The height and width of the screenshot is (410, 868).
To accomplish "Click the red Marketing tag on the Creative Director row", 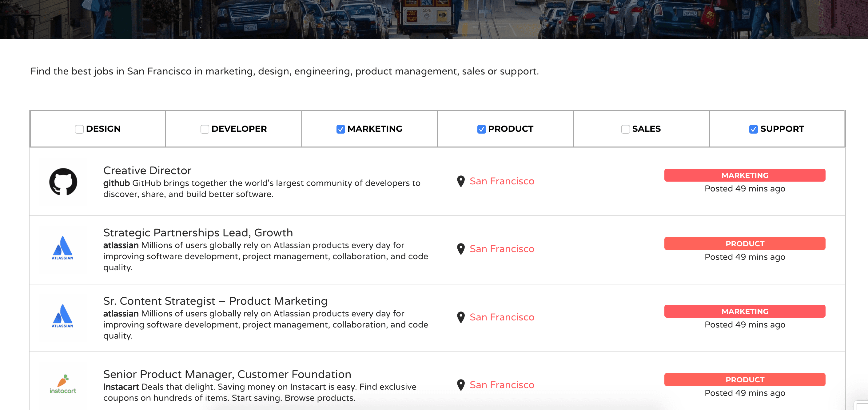I will point(744,175).
